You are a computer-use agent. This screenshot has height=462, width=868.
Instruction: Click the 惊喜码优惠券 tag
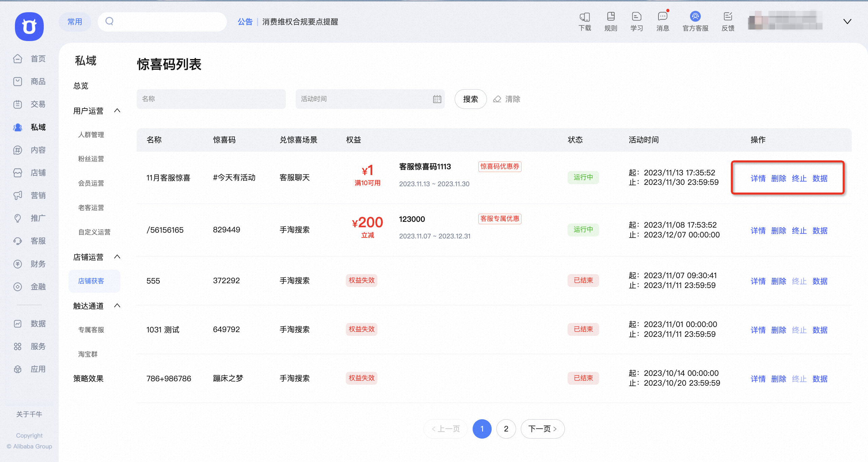pos(500,167)
